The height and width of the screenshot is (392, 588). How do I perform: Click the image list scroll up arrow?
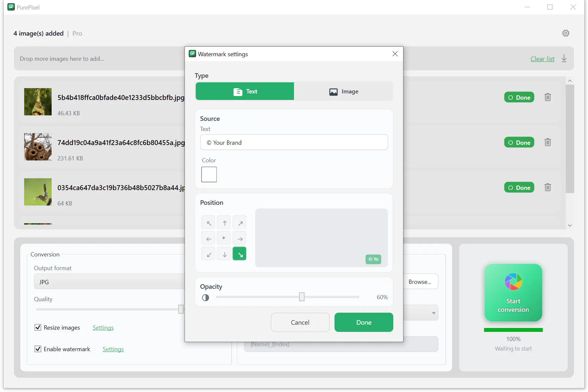(570, 81)
